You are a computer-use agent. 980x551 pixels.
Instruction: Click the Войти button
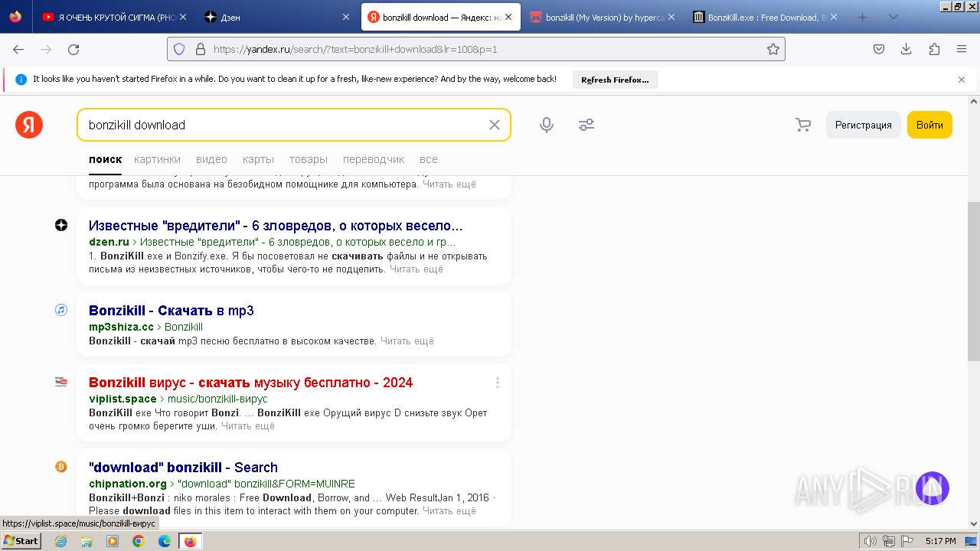tap(929, 125)
